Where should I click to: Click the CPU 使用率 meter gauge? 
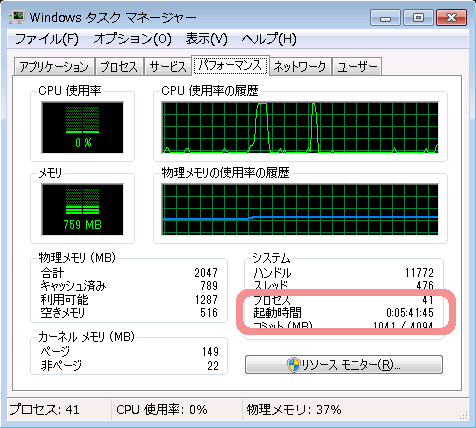[x=82, y=128]
